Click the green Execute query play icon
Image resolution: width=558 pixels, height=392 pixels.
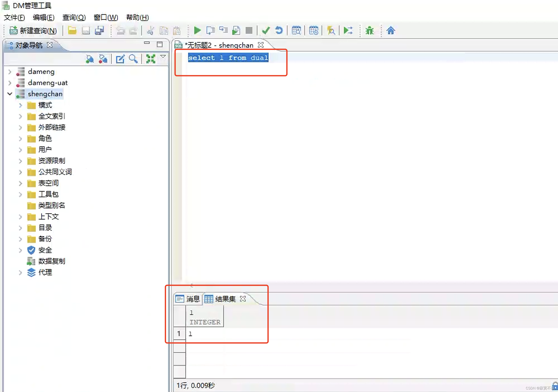point(197,31)
